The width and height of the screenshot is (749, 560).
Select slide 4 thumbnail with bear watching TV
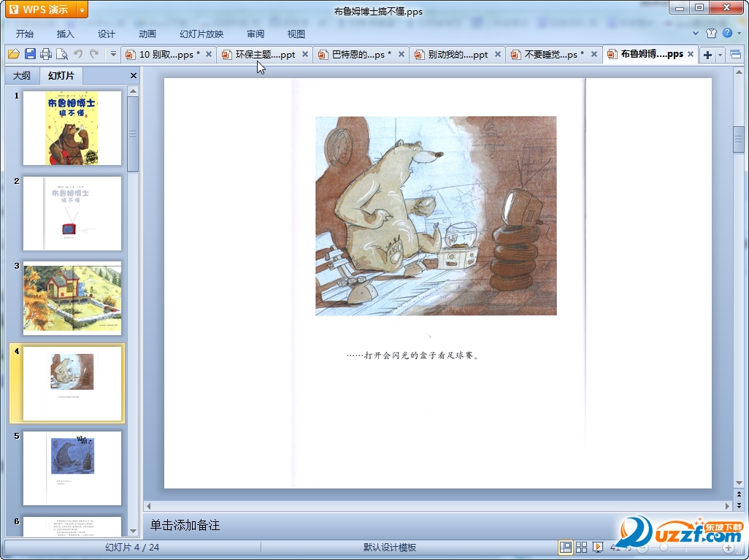point(72,383)
